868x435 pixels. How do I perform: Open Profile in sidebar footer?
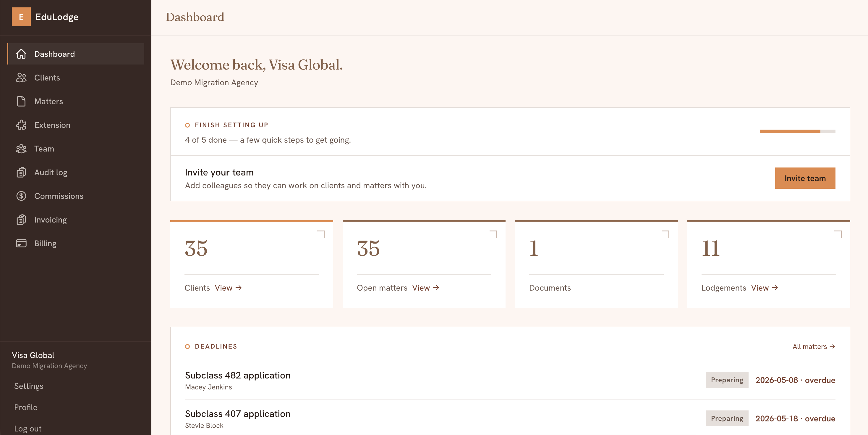(26, 407)
